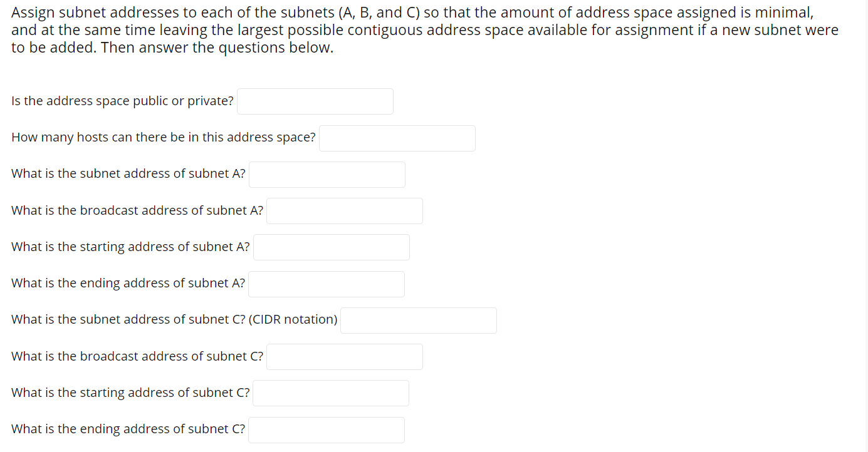Image resolution: width=868 pixels, height=452 pixels.
Task: Click the public or private answer field
Action: (x=315, y=101)
